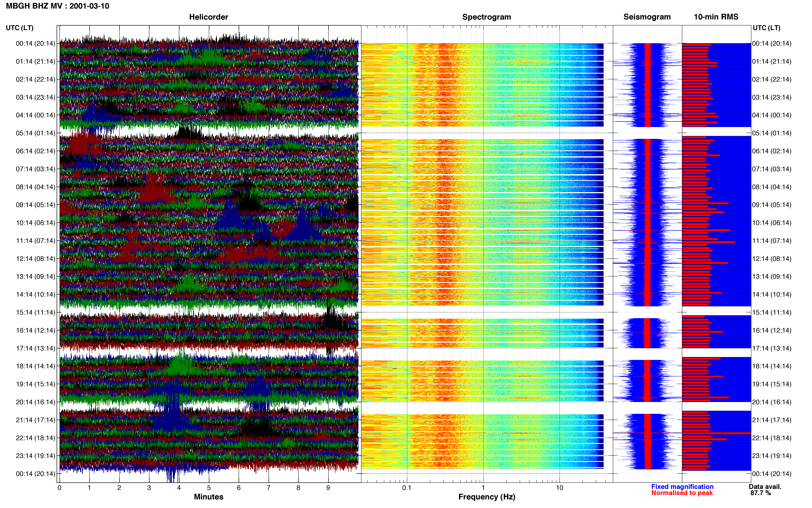The image size is (812, 508).
Task: Click the left 'UTC (LT)' axis label
Action: tap(20, 28)
